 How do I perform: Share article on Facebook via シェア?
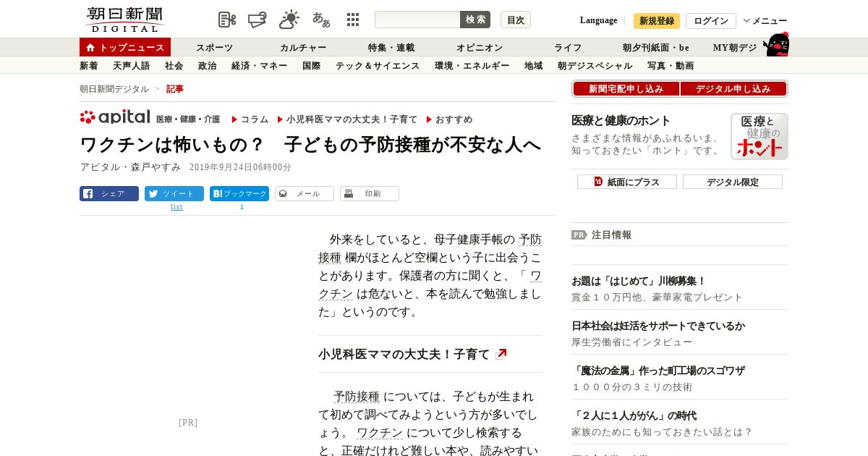tap(109, 193)
